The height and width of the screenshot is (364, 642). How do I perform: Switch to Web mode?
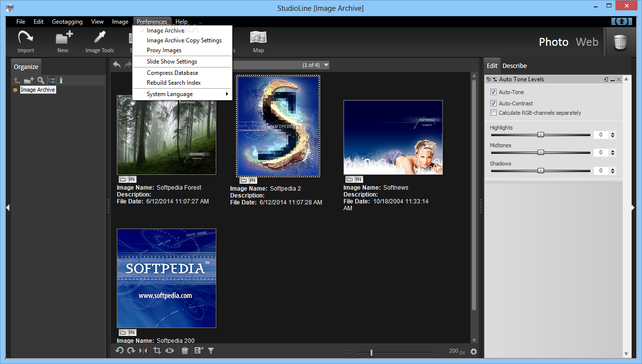[x=587, y=42]
